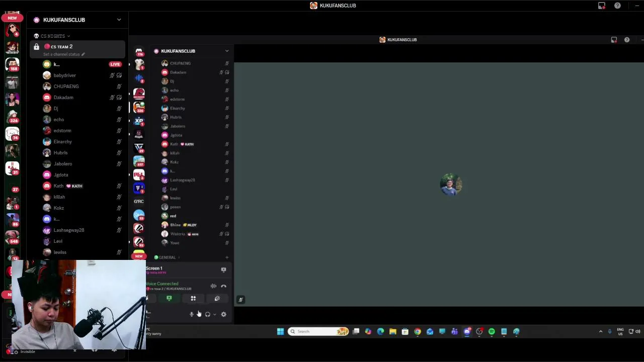The width and height of the screenshot is (644, 362).
Task: Open server icon with 158 badge
Action: pyautogui.click(x=12, y=64)
